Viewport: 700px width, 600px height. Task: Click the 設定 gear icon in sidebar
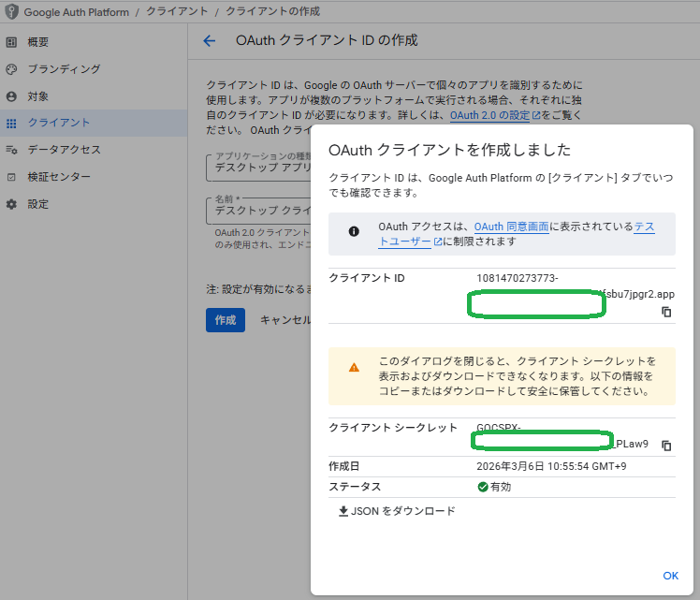(x=11, y=204)
